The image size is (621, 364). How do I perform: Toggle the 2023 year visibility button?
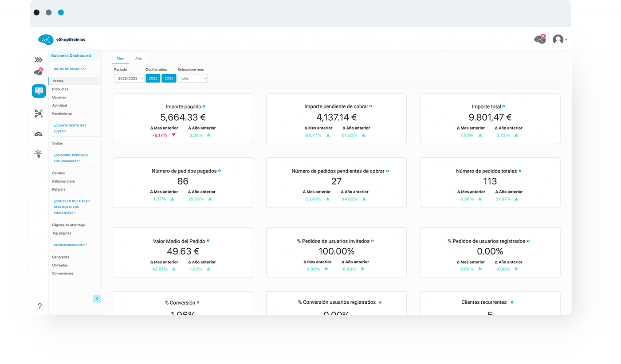coord(169,78)
